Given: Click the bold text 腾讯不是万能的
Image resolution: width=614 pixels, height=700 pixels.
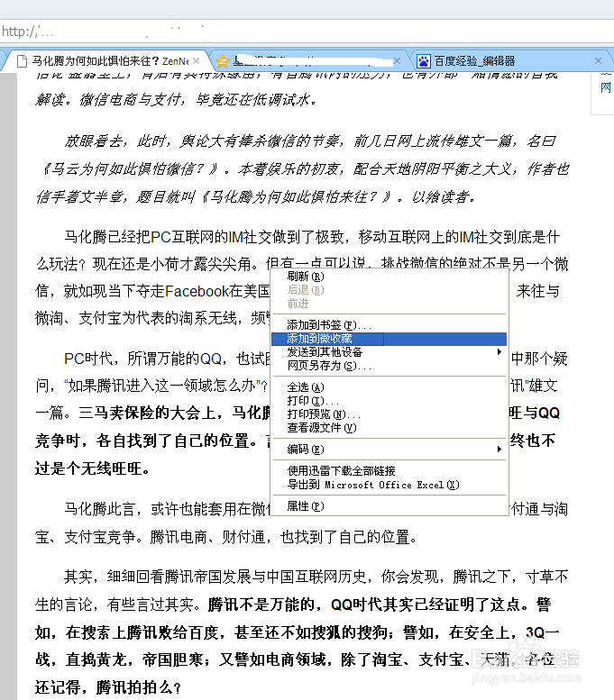Looking at the screenshot, I should click(x=261, y=605).
